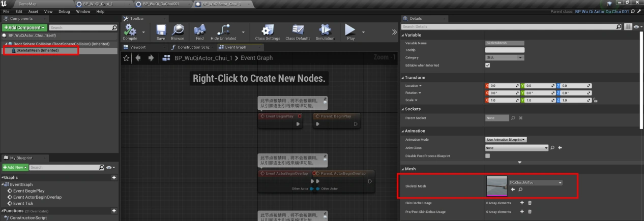Click the toolbar overflow double-chevron
This screenshot has height=221, width=644.
click(394, 33)
